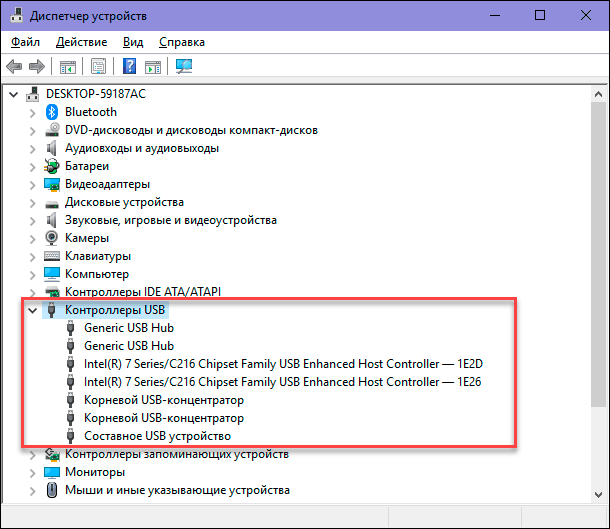This screenshot has height=529, width=610.
Task: Collapse the DESKTOP-59187AC root node
Action: coord(14,94)
